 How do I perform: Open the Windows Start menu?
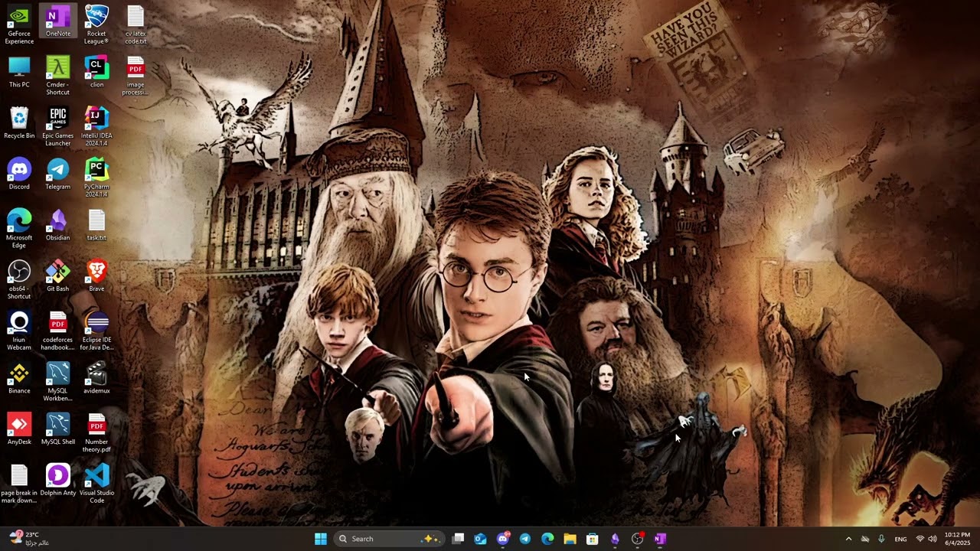click(321, 539)
